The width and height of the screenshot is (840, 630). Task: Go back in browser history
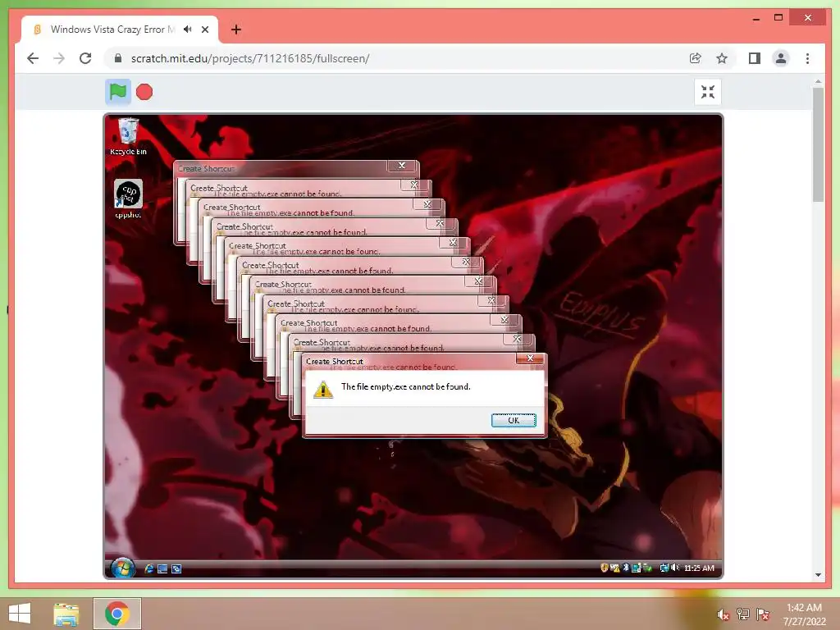(33, 58)
